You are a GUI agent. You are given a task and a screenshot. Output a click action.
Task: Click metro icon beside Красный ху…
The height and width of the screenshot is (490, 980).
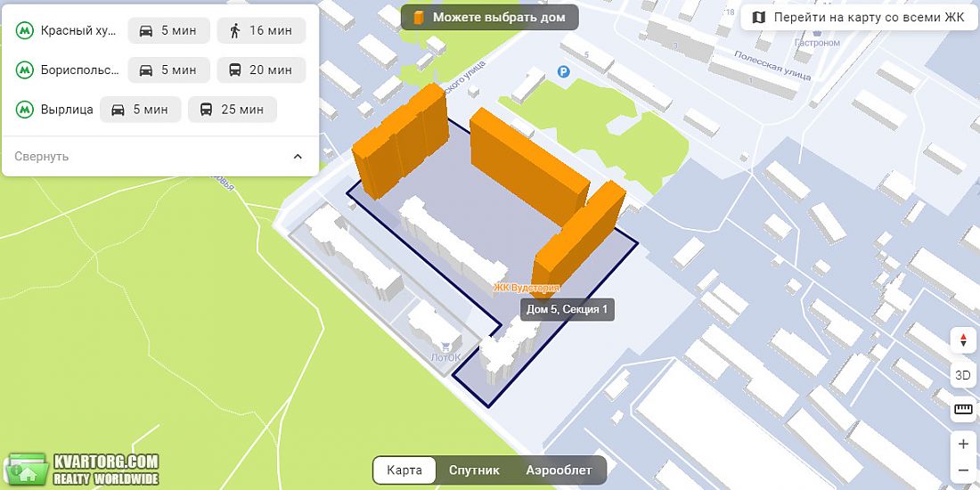pyautogui.click(x=24, y=30)
